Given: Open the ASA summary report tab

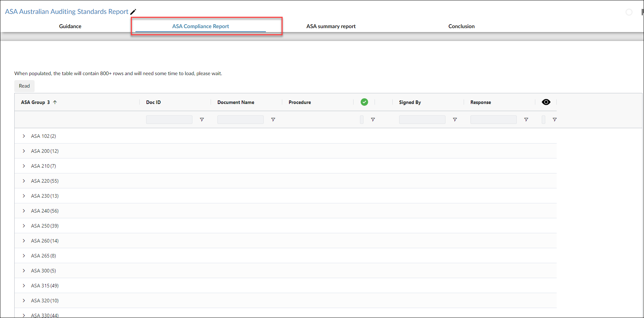Looking at the screenshot, I should (331, 26).
